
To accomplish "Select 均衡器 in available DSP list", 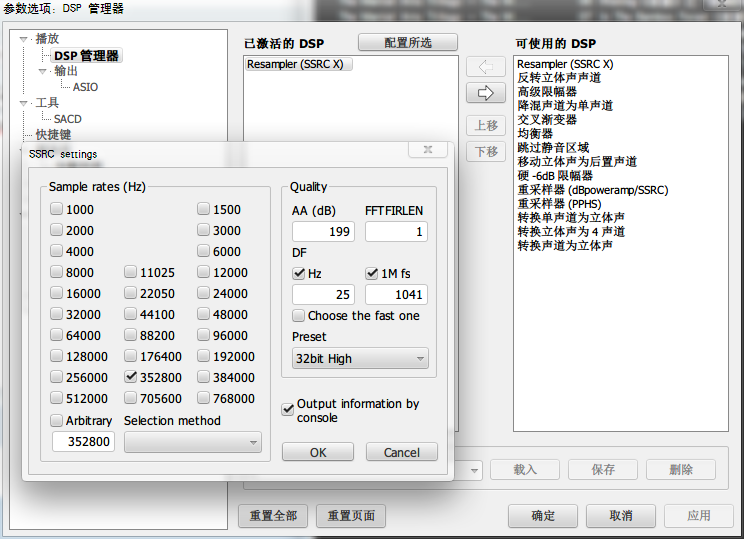I will (x=535, y=133).
